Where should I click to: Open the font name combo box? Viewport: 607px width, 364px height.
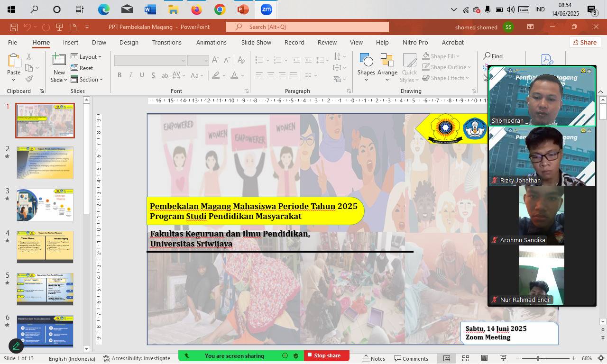click(150, 60)
